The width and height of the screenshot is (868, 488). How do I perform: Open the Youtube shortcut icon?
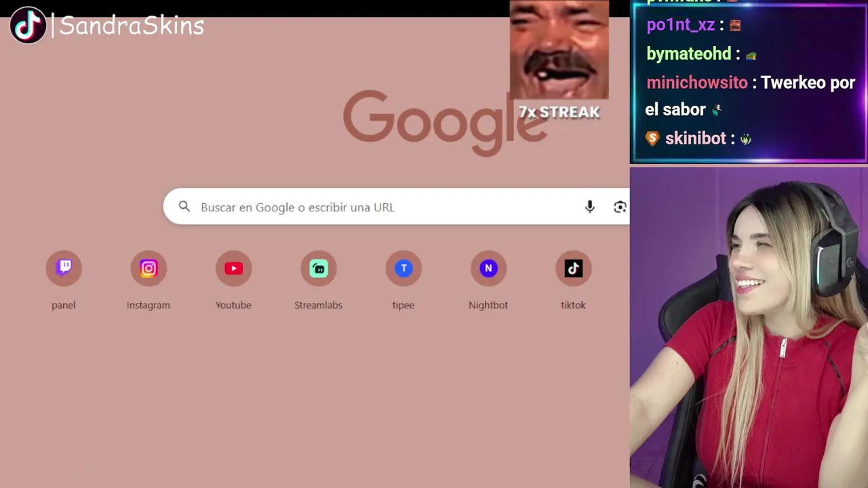pyautogui.click(x=233, y=268)
